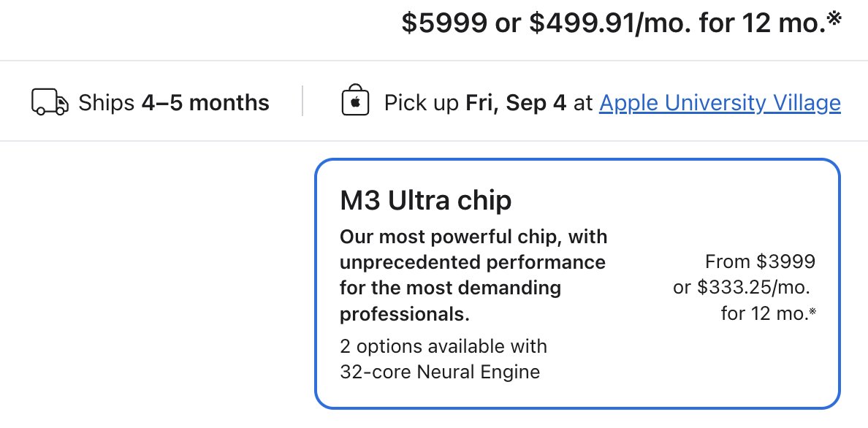The height and width of the screenshot is (428, 868).
Task: Click the $5999 total price
Action: (x=444, y=23)
